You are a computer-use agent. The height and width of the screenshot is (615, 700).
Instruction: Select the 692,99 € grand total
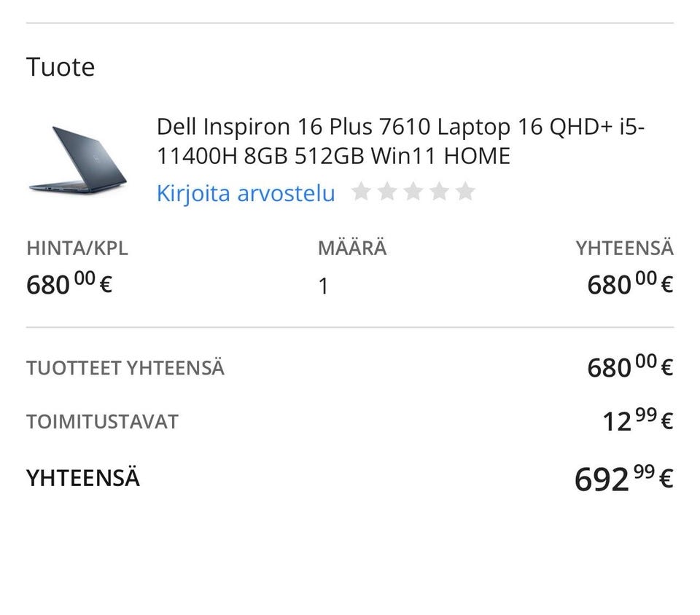[x=623, y=479]
